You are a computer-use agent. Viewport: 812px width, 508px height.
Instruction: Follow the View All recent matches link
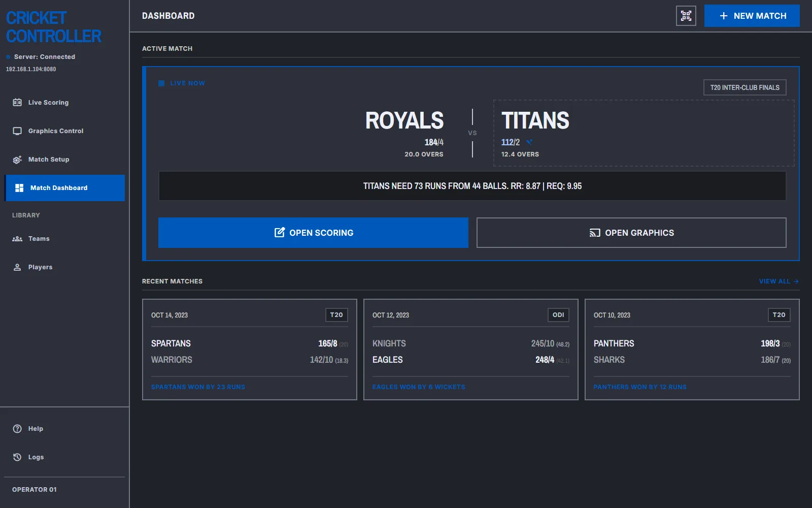coord(779,281)
